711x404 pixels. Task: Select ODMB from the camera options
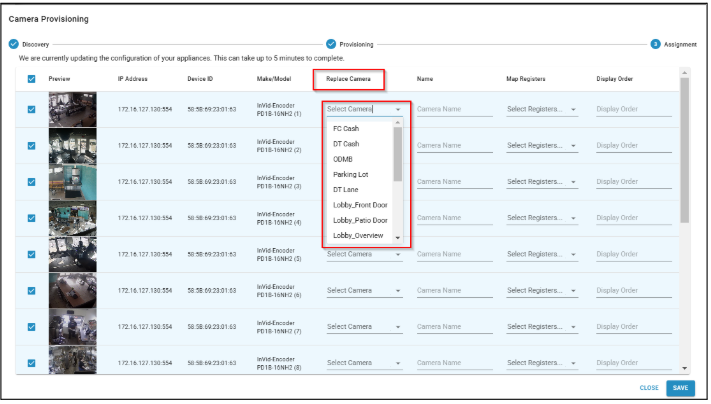click(x=343, y=159)
